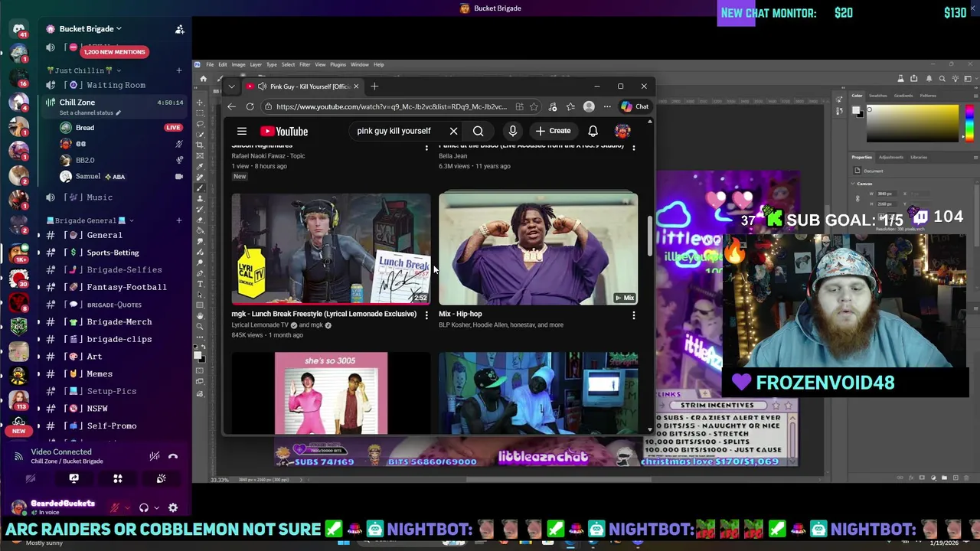980x551 pixels.
Task: Click Photoshop foreground color swatch in Color panel
Action: click(x=856, y=110)
